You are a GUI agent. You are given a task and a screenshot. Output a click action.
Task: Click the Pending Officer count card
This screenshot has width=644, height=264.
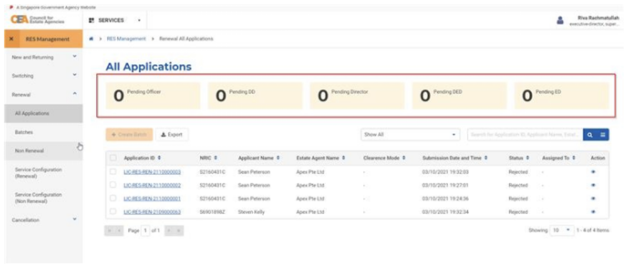coord(153,95)
